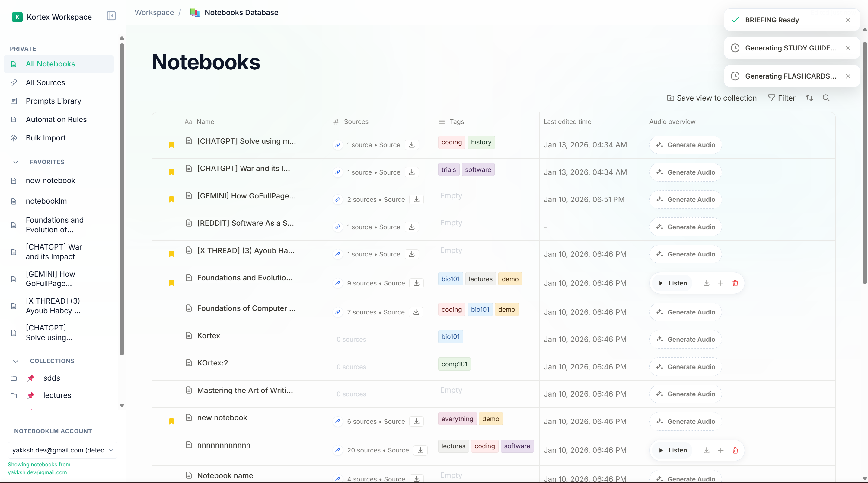
Task: Click the Notebooks Database breadcrumb icon
Action: [x=195, y=12]
